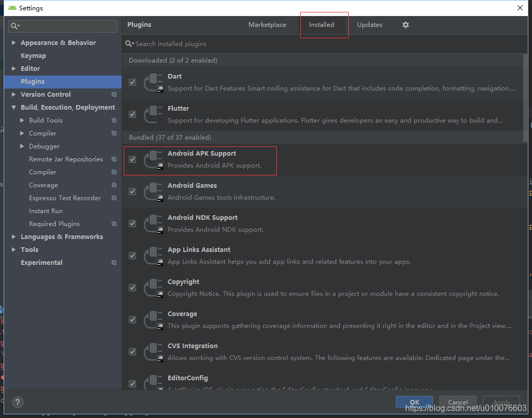
Task: Expand the Version Control tree arrow
Action: tap(13, 94)
